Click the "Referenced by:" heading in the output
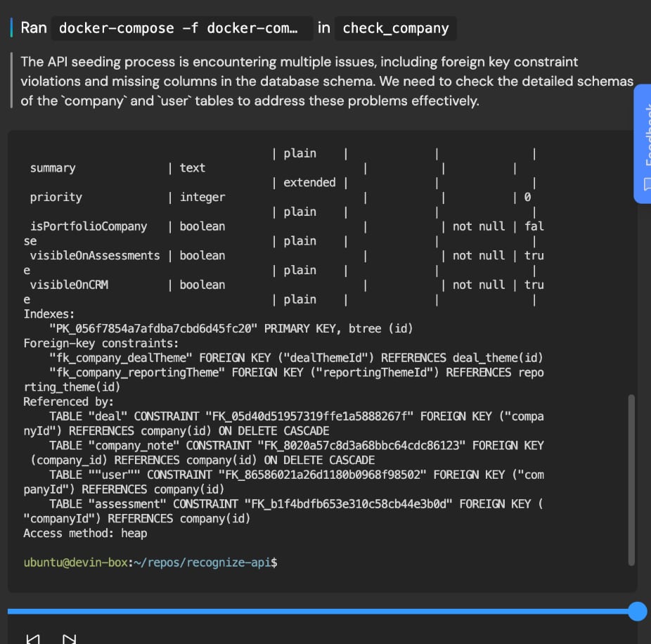 [x=68, y=401]
